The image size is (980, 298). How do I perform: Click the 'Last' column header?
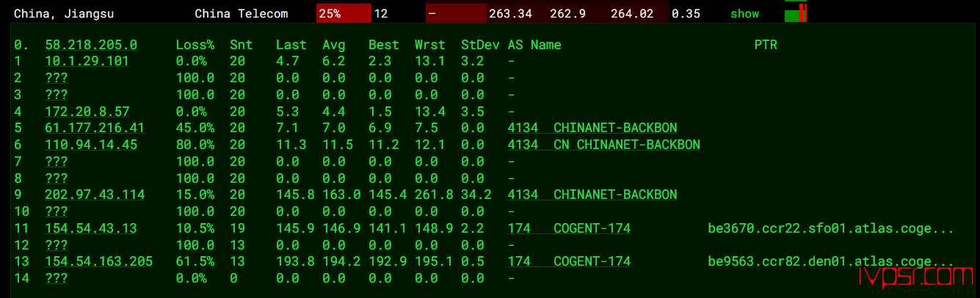point(291,45)
